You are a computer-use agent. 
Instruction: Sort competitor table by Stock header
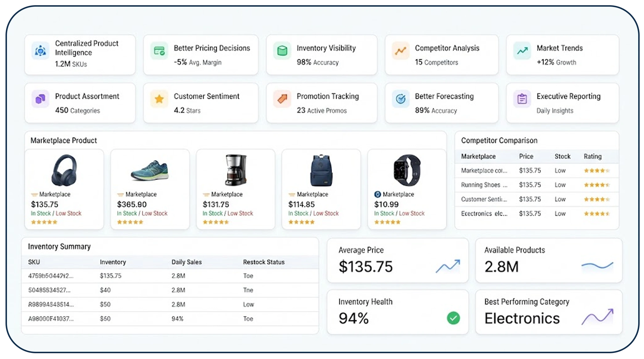(x=562, y=156)
